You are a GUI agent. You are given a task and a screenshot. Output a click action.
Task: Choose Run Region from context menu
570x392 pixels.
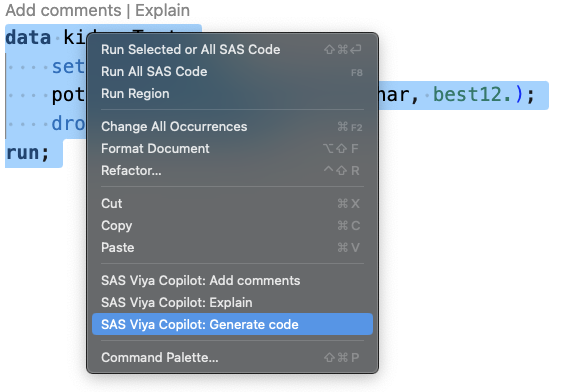coord(232,93)
